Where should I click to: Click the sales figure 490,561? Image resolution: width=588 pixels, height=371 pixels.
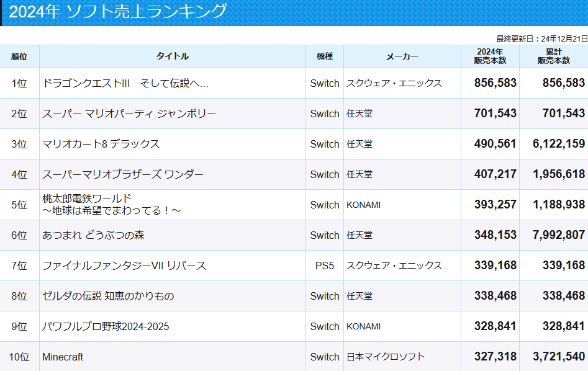(x=495, y=143)
